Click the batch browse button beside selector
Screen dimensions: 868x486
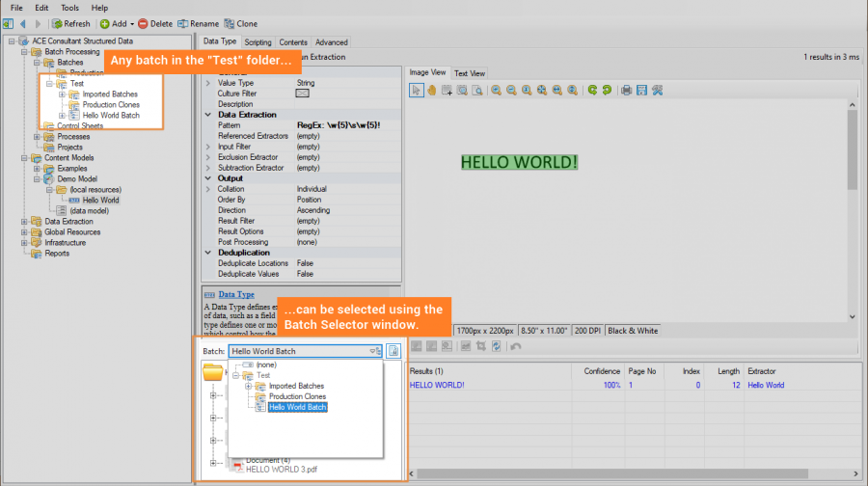coord(393,351)
